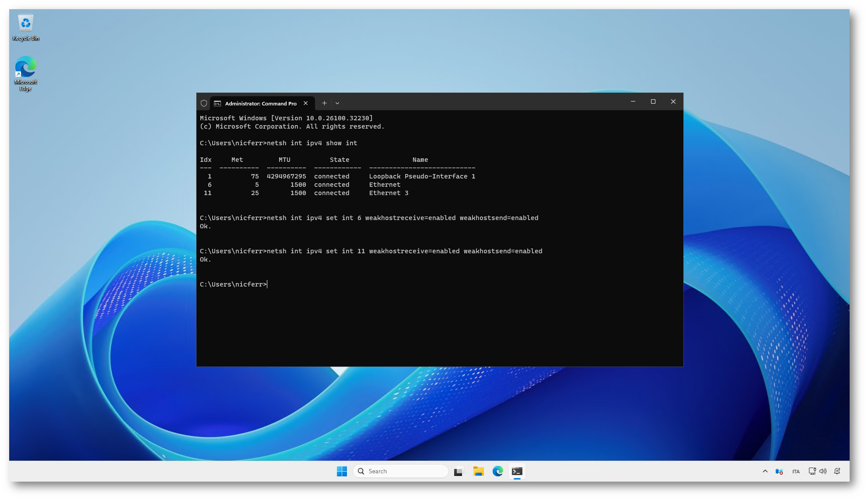868x500 pixels.
Task: Click the volume speaker tray icon
Action: point(823,471)
